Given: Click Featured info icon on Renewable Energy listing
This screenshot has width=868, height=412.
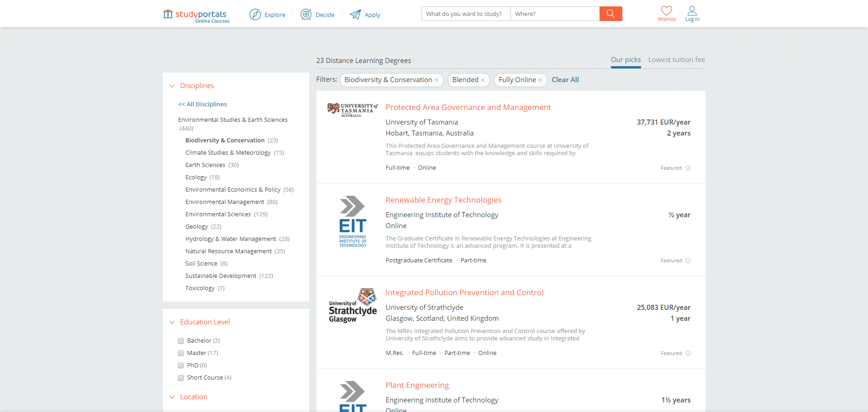Looking at the screenshot, I should pos(688,261).
